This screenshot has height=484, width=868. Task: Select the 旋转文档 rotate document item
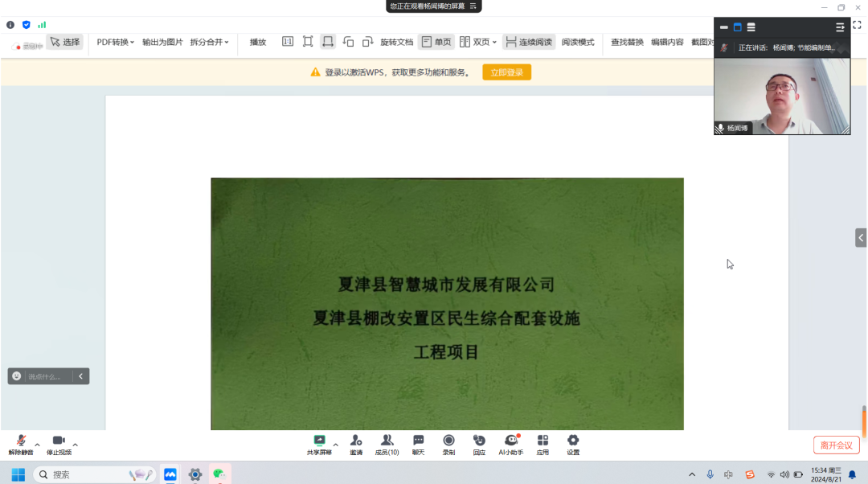(396, 42)
